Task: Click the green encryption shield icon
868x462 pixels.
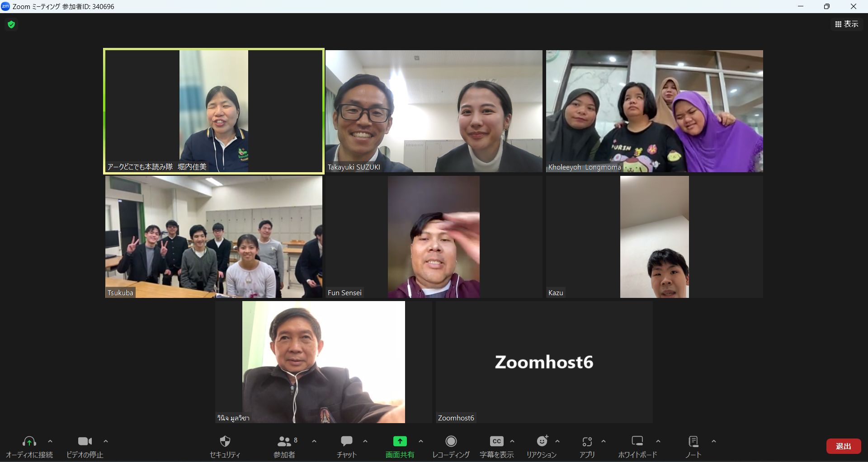Action: [12, 24]
